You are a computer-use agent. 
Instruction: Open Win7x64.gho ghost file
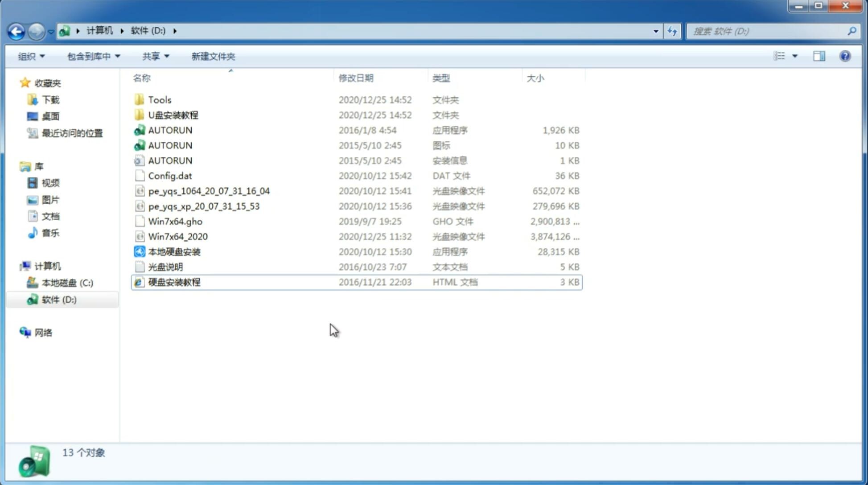pyautogui.click(x=175, y=221)
